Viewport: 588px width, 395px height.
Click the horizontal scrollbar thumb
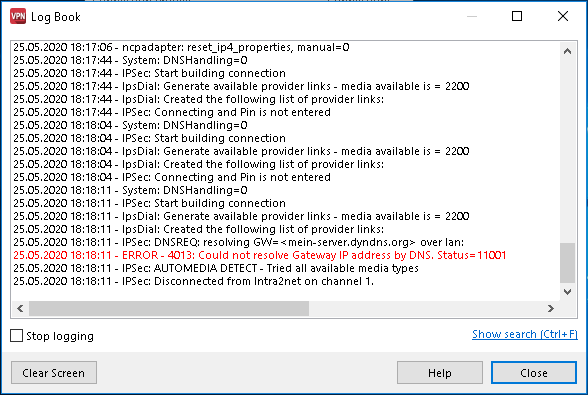click(x=169, y=308)
